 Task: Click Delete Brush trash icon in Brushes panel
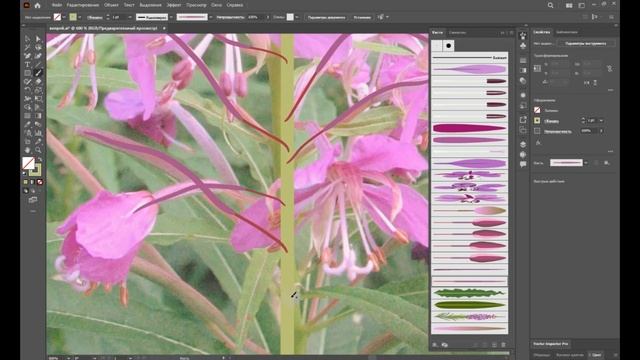503,345
